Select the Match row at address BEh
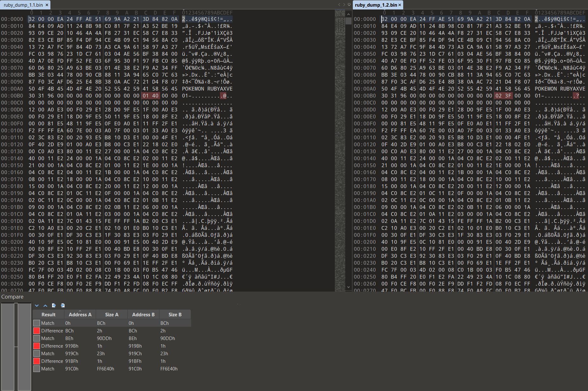Image resolution: width=588 pixels, height=391 pixels. (112, 338)
